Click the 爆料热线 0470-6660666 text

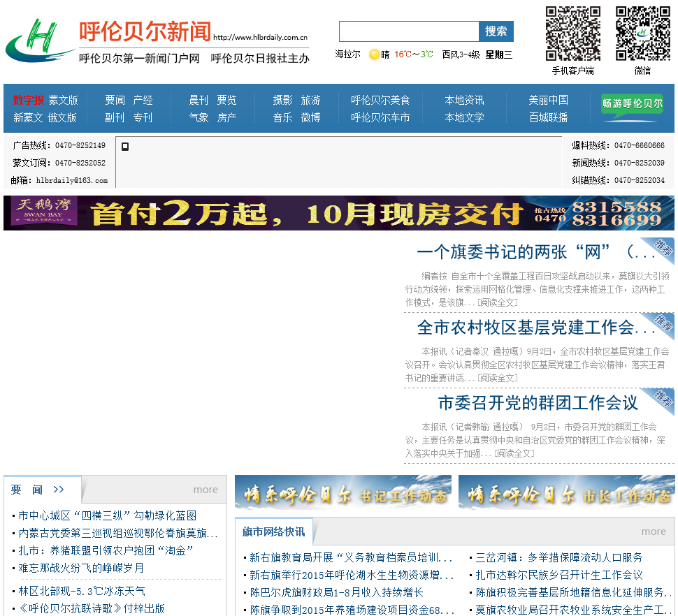(x=619, y=145)
